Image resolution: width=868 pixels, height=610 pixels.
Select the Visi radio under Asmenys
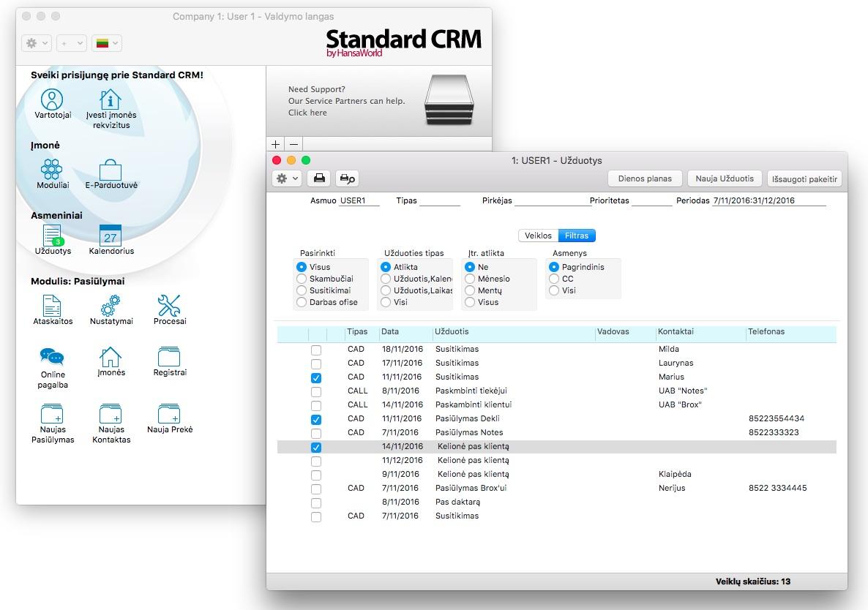tap(554, 290)
